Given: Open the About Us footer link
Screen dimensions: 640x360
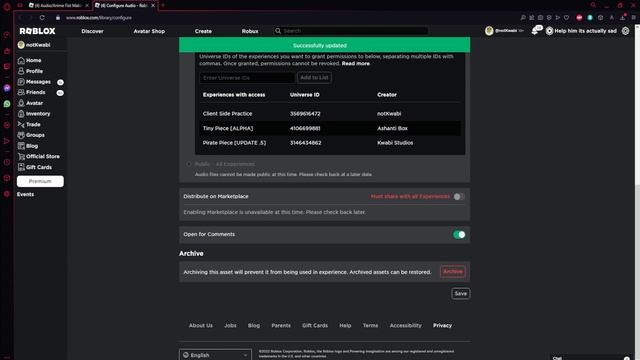Looking at the screenshot, I should coord(200,326).
